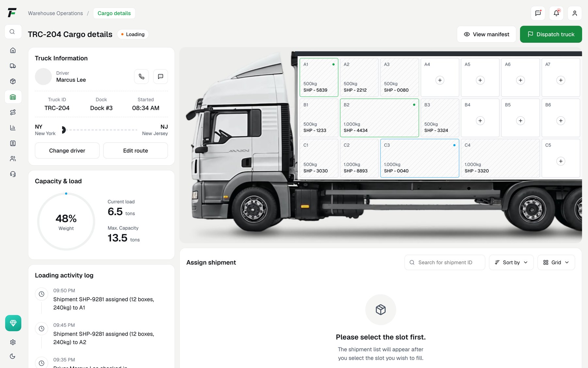Click the app logo in top-left corner
The height and width of the screenshot is (368, 588).
pos(12,13)
